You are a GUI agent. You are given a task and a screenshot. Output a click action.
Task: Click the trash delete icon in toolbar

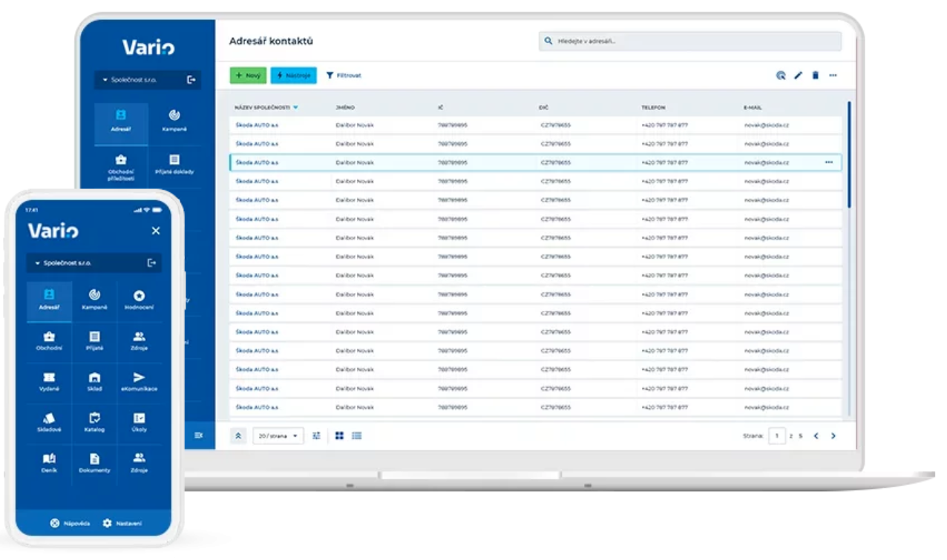coord(815,76)
